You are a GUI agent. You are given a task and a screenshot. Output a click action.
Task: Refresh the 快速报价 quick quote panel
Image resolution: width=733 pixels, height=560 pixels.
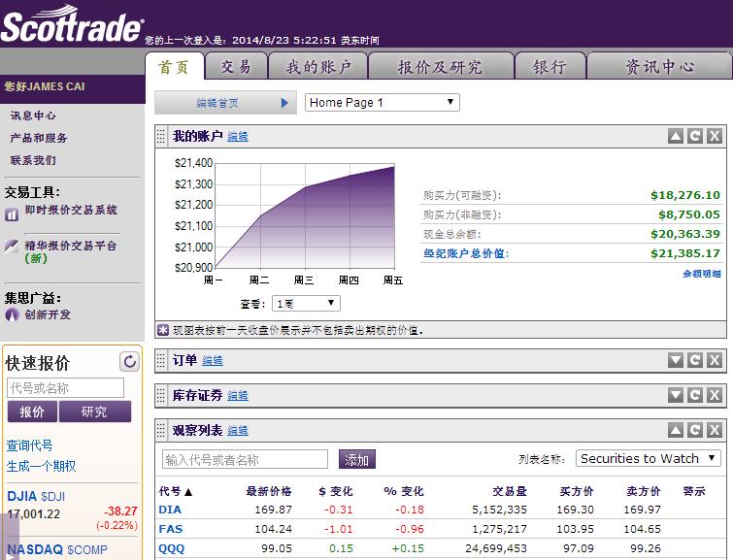tap(129, 362)
